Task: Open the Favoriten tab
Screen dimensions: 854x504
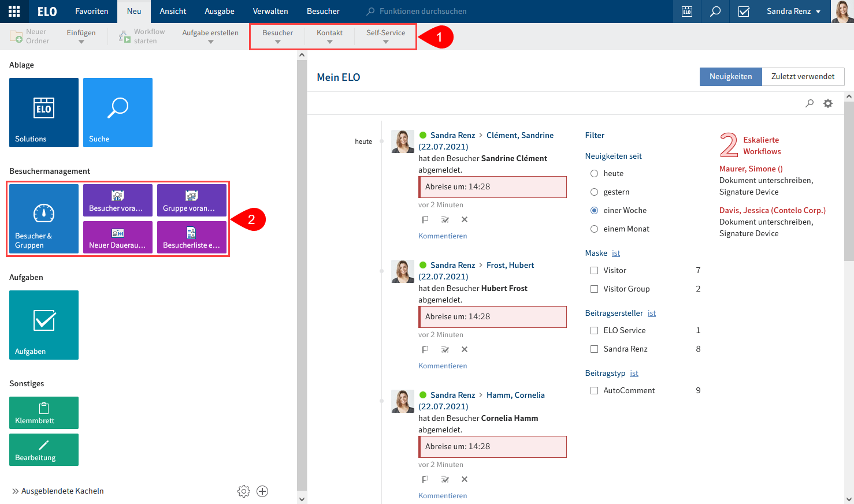Action: [91, 11]
